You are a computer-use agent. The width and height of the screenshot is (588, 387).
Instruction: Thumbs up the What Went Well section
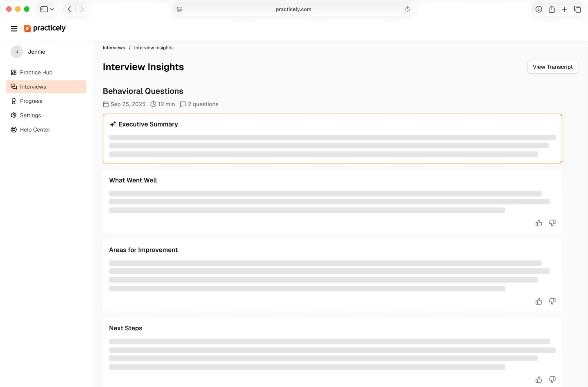pyautogui.click(x=539, y=223)
